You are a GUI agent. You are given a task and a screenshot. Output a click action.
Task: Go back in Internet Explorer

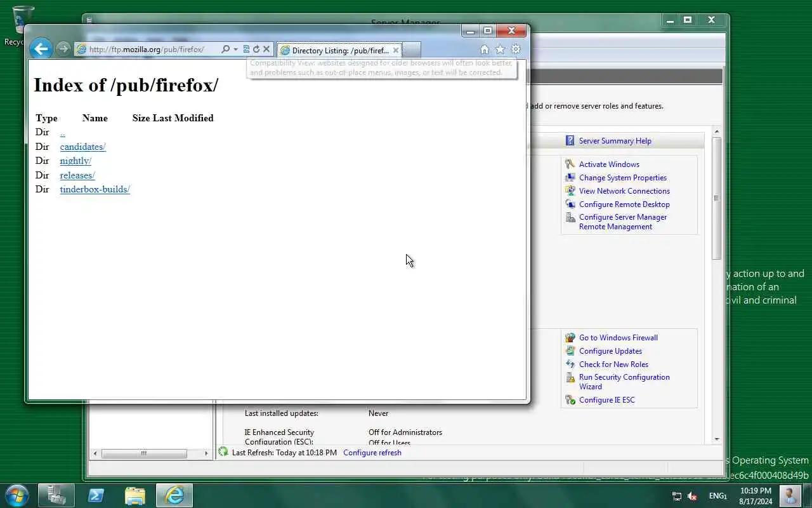click(41, 49)
